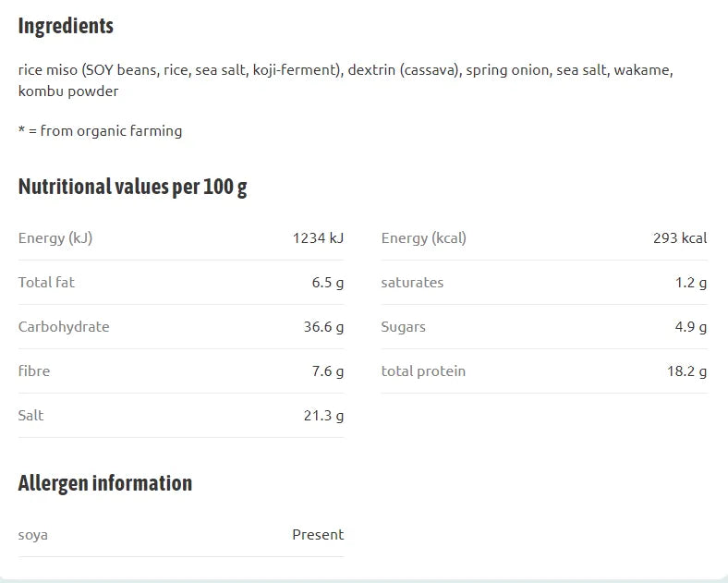Select the total protein label

tap(423, 370)
